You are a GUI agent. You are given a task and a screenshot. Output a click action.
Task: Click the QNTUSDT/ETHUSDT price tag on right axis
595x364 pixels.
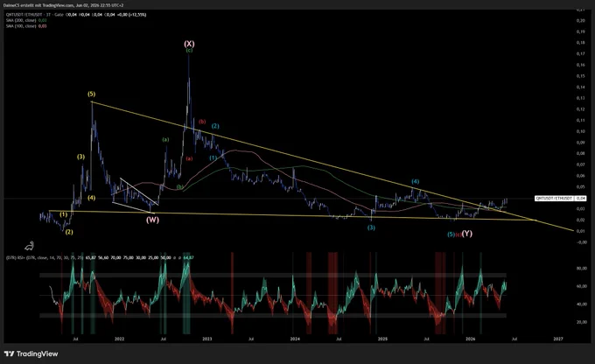pos(560,198)
